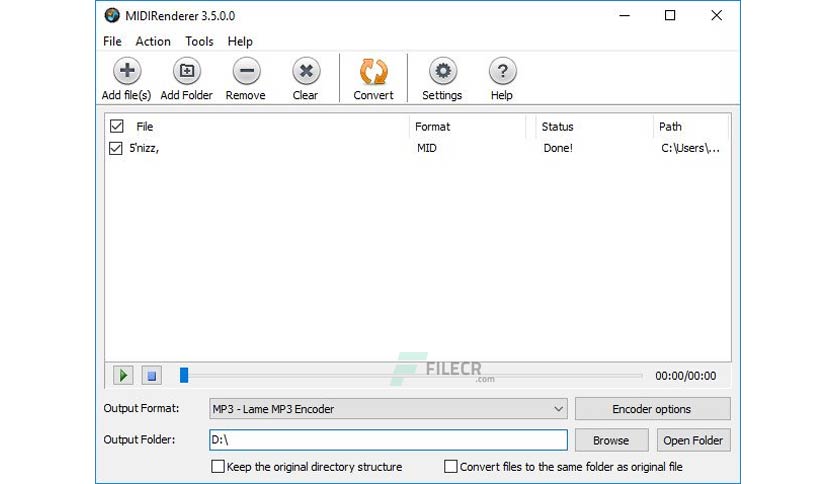Select the 5'nizz file name
Image resolution: width=836 pixels, height=484 pixels.
click(144, 148)
